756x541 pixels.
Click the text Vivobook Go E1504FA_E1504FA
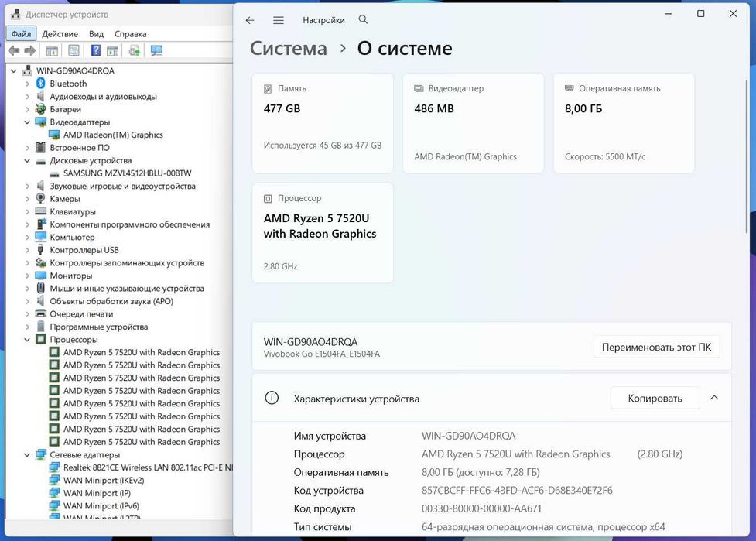pos(322,354)
